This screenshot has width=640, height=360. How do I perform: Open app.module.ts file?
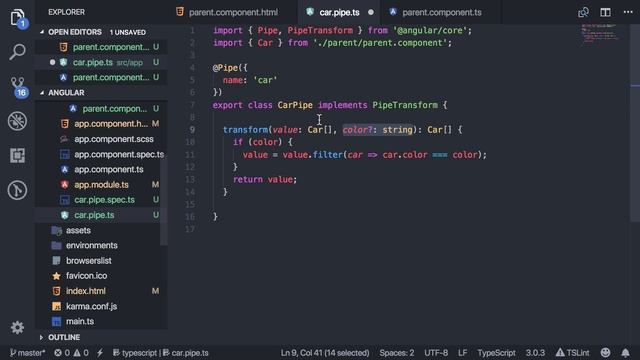(101, 184)
